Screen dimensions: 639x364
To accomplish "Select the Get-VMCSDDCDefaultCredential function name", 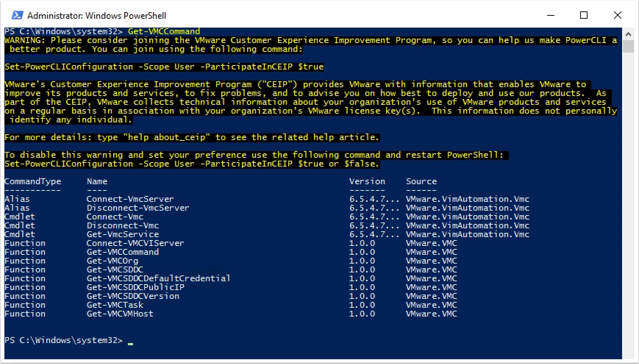I will click(x=158, y=279).
